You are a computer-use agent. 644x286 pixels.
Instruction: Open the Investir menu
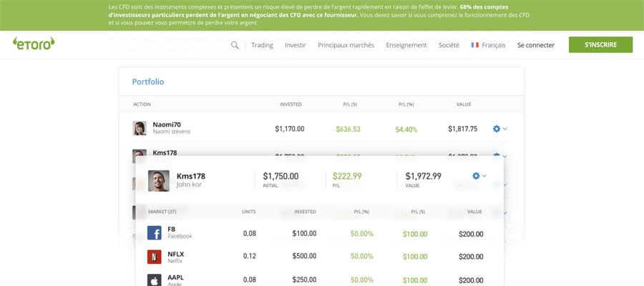tap(296, 45)
